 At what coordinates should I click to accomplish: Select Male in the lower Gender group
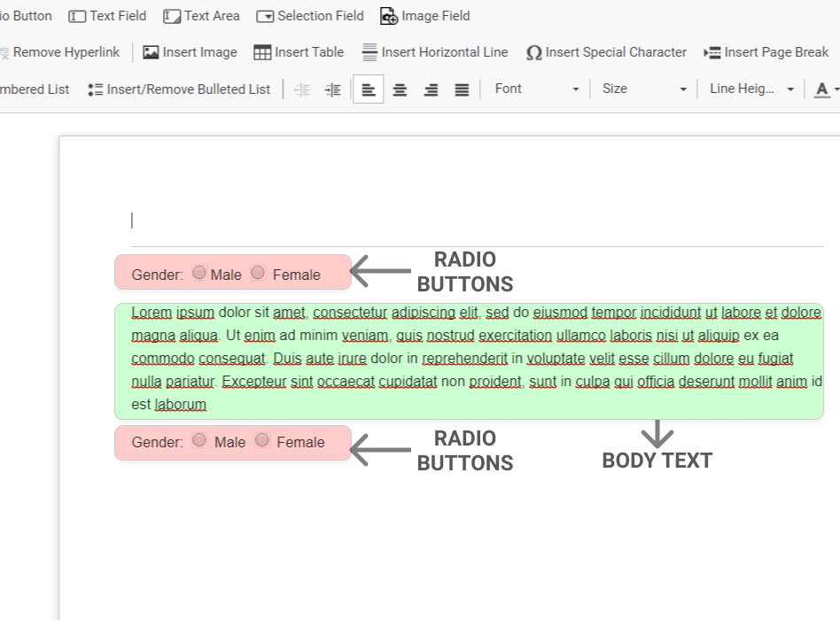coord(199,440)
